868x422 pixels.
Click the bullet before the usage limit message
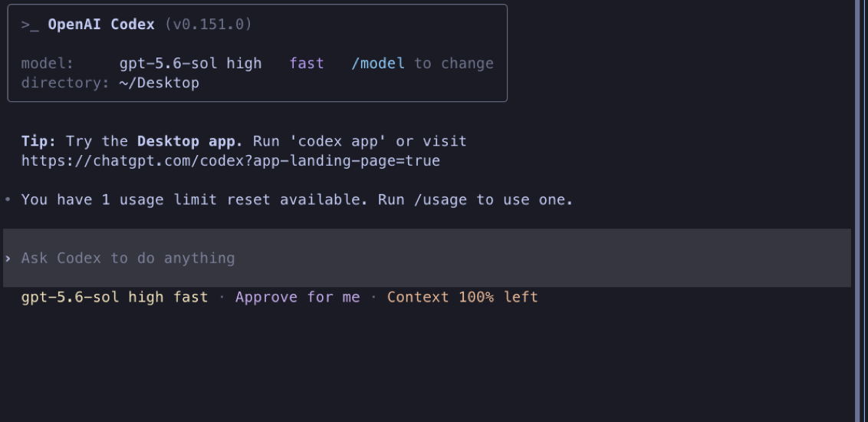pyautogui.click(x=8, y=199)
